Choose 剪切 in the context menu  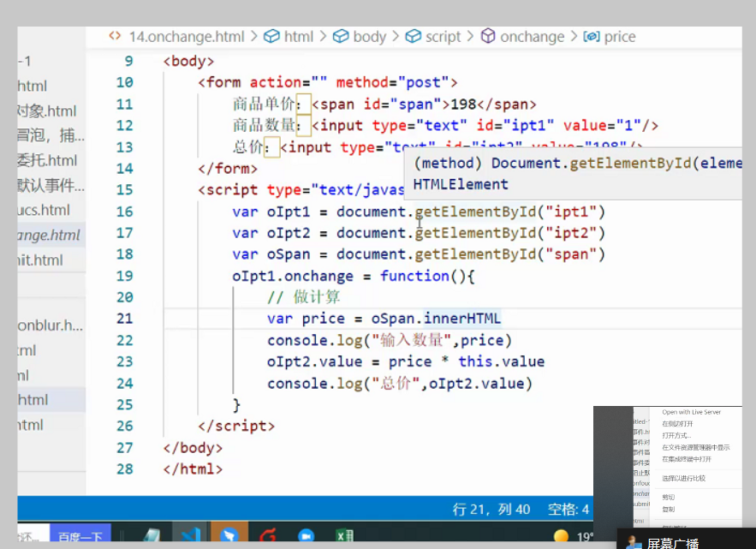(668, 497)
